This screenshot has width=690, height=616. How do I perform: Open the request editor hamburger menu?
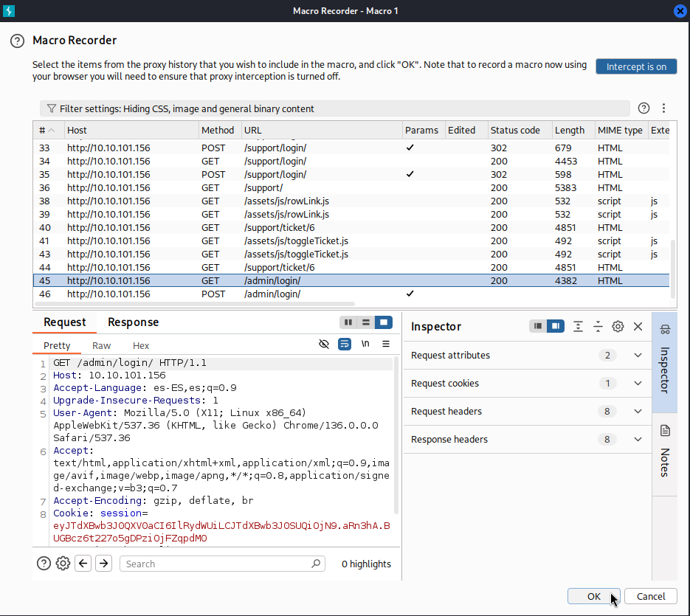point(386,344)
